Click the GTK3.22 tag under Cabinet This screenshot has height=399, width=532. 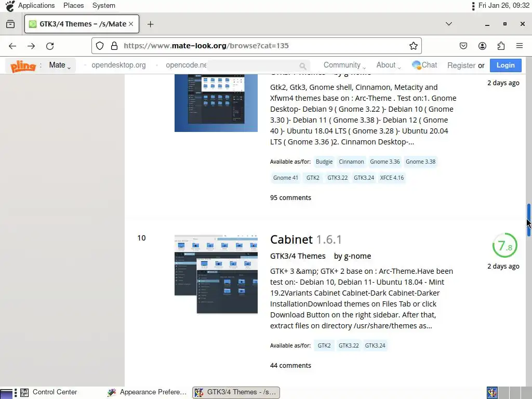tap(349, 345)
